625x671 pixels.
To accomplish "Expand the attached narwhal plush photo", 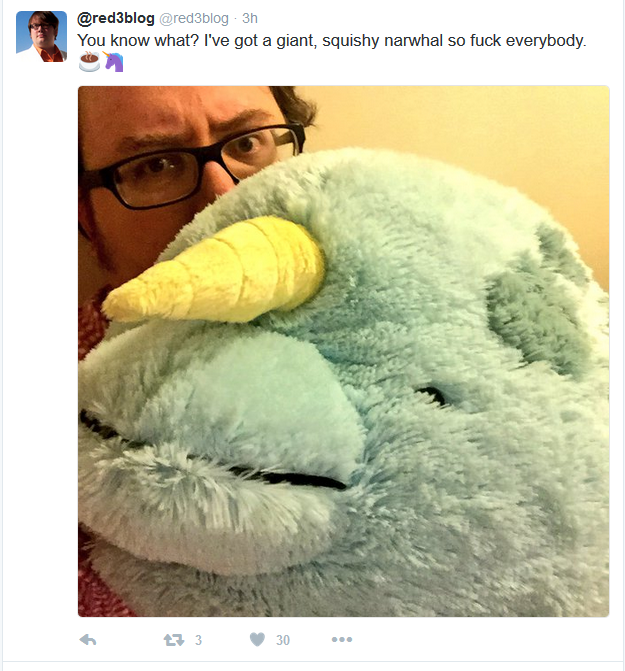I will click(344, 351).
